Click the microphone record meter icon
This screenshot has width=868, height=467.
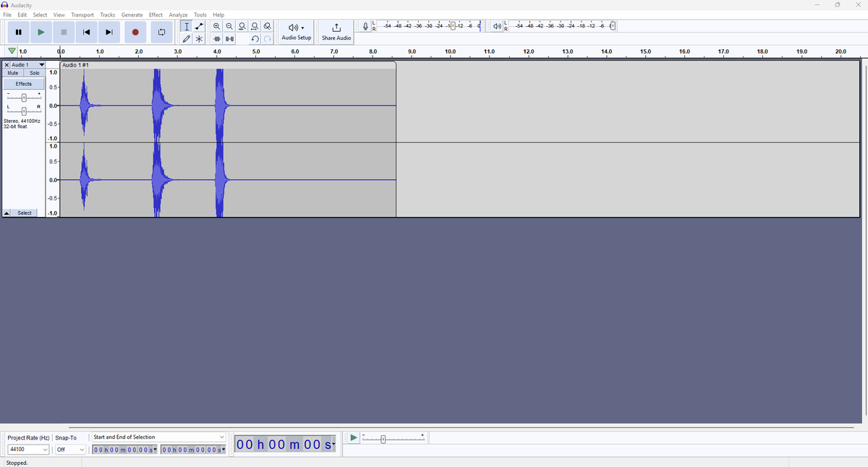pos(365,27)
